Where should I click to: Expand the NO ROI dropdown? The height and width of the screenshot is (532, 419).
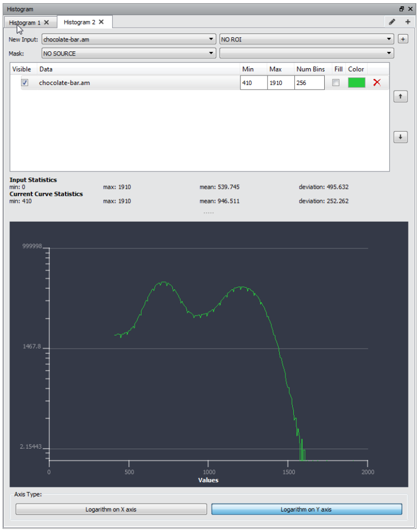(306, 39)
